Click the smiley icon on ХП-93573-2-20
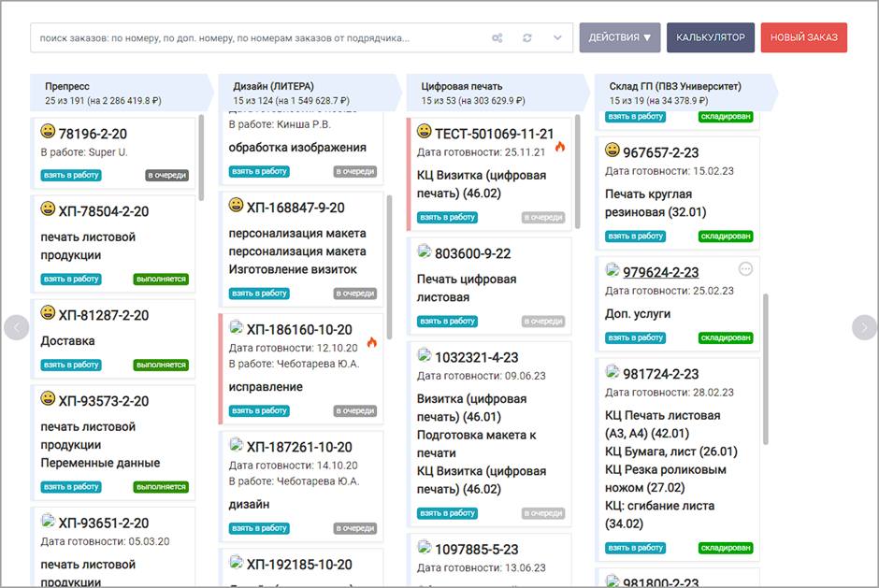This screenshot has height=588, width=879. click(x=48, y=398)
